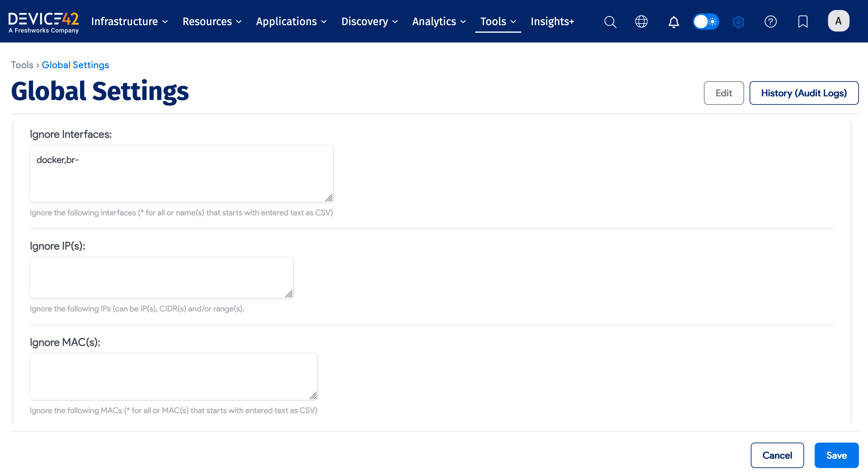The width and height of the screenshot is (868, 475).
Task: Click the bookmark icon
Action: click(x=803, y=22)
